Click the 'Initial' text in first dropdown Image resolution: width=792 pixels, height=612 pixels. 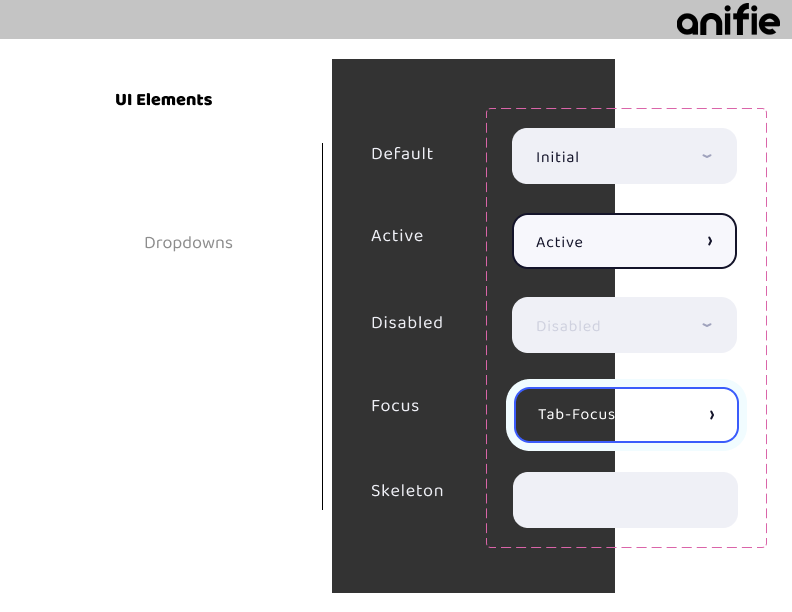click(557, 157)
